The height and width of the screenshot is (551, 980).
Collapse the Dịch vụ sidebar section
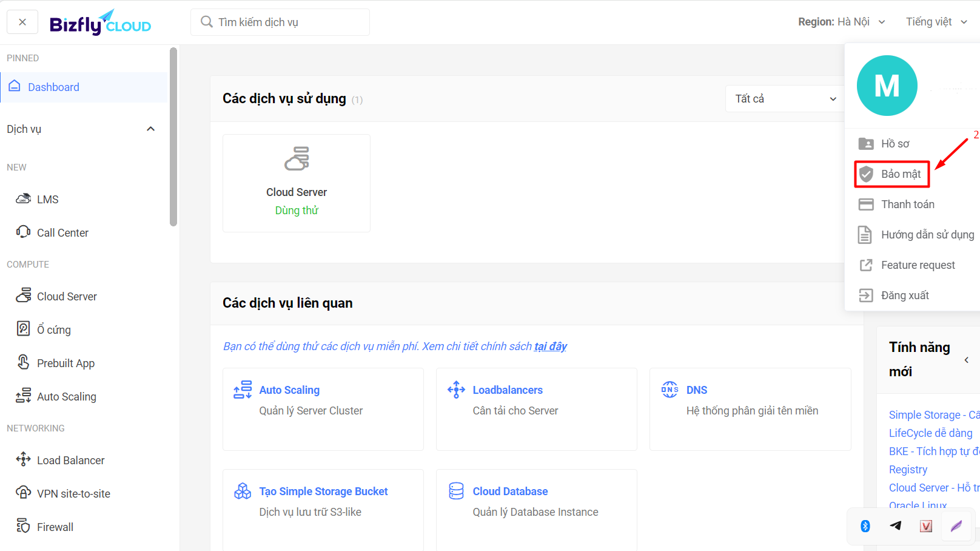coord(150,129)
